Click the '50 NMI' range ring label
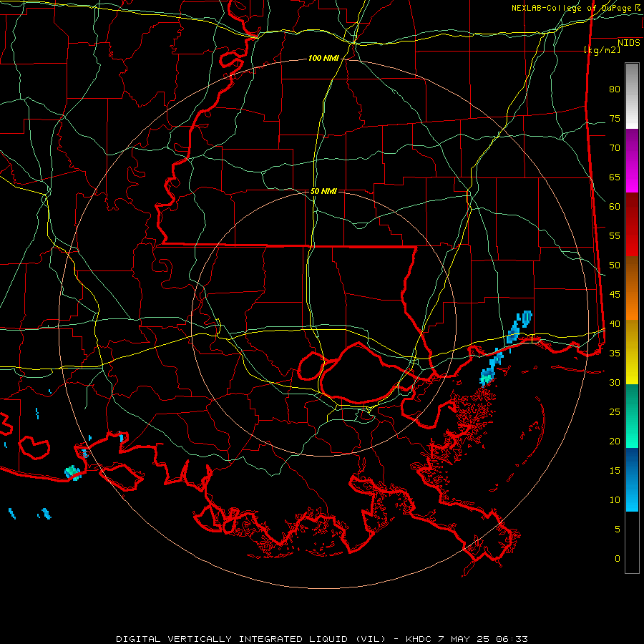The image size is (644, 644). pyautogui.click(x=323, y=191)
